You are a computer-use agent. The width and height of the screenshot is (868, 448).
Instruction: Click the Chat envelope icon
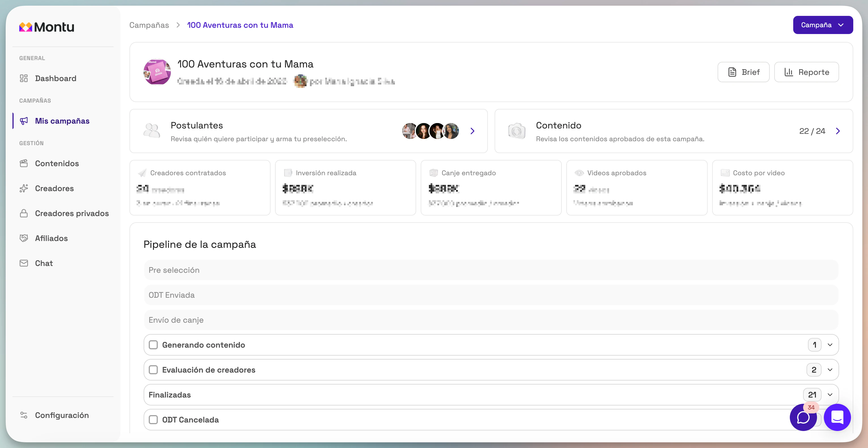pos(24,263)
